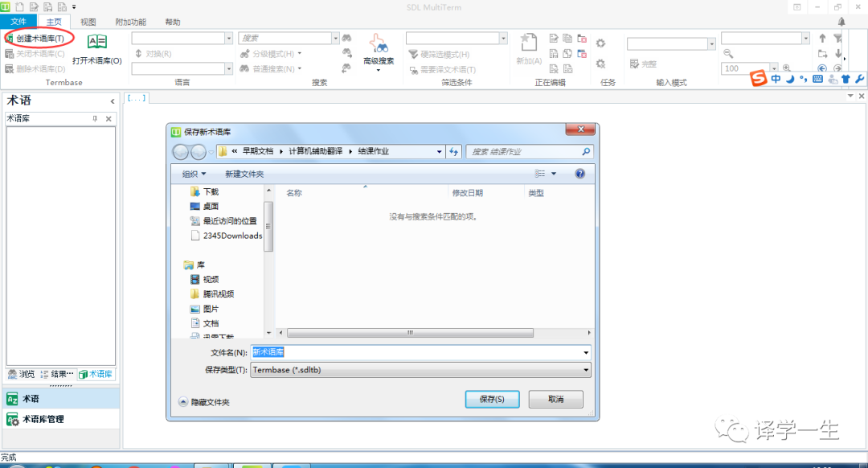Open the zoom 100 percent combo box
Image resolution: width=868 pixels, height=468 pixels.
pos(750,68)
